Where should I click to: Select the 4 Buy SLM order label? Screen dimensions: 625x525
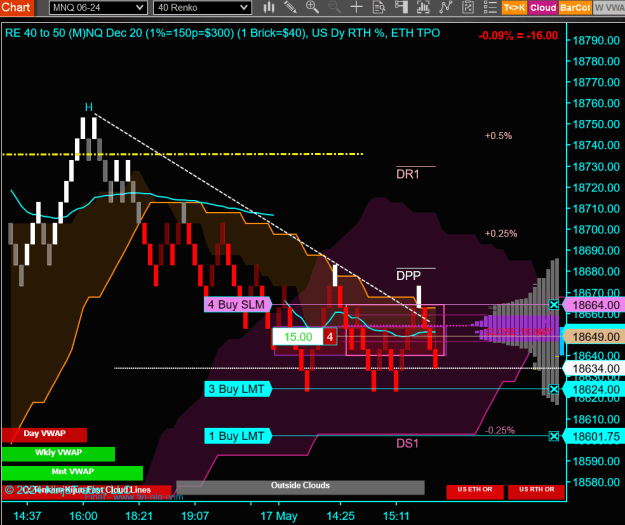(238, 305)
